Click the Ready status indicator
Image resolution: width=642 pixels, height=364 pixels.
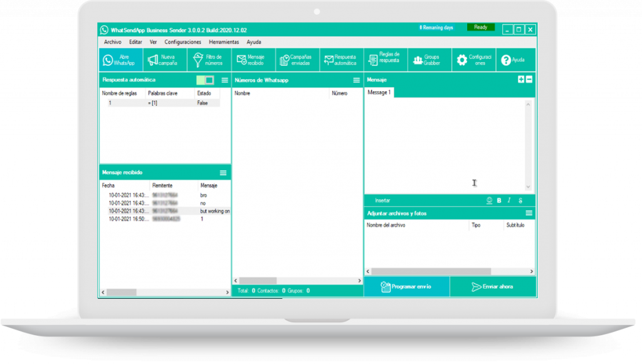[481, 28]
